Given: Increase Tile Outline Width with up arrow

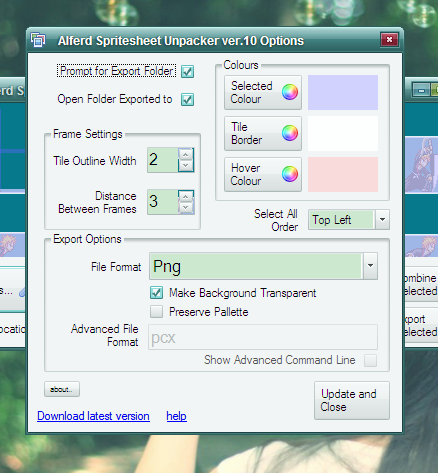Looking at the screenshot, I should pos(186,154).
